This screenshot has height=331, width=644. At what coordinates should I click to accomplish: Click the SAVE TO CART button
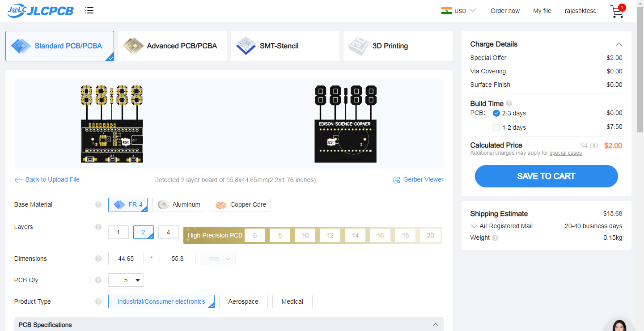(546, 176)
